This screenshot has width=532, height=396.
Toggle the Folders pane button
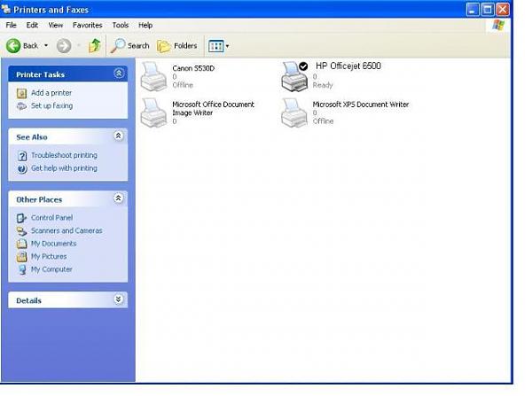(x=177, y=46)
